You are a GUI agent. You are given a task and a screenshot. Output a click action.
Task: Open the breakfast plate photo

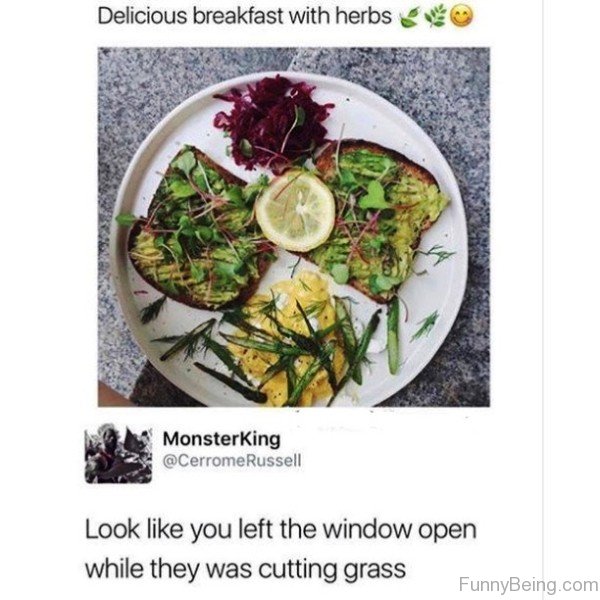[294, 227]
